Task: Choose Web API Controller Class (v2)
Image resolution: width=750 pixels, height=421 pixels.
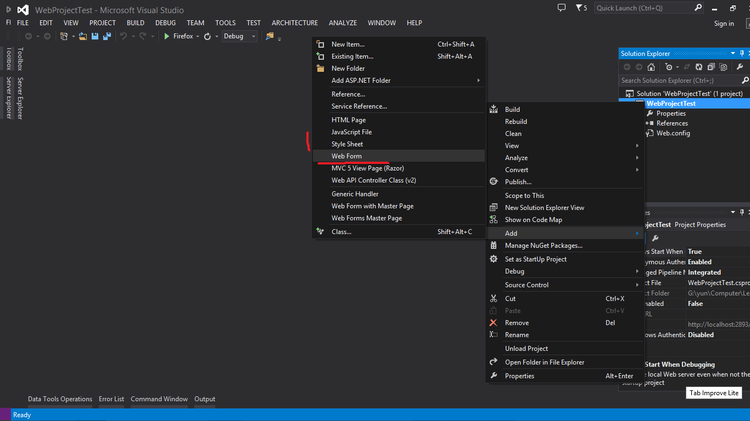Action: [x=398, y=180]
